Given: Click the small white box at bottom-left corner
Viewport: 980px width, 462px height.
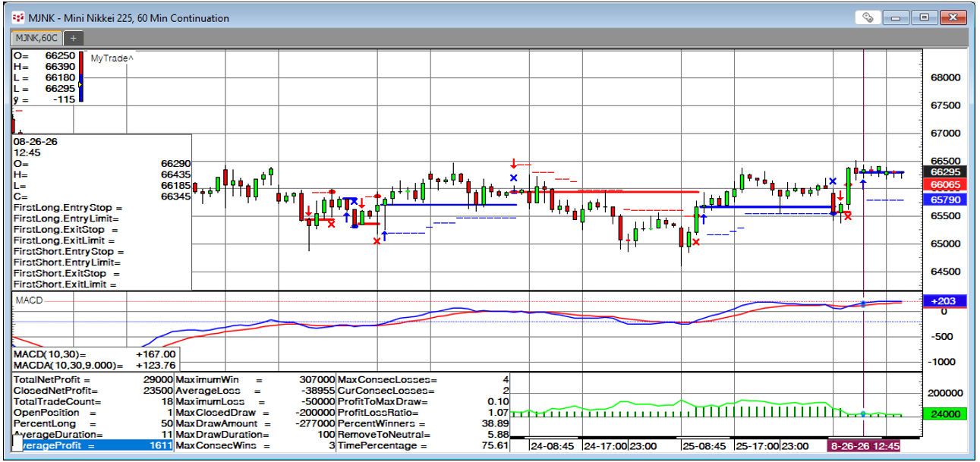Looking at the screenshot, I should tap(17, 444).
